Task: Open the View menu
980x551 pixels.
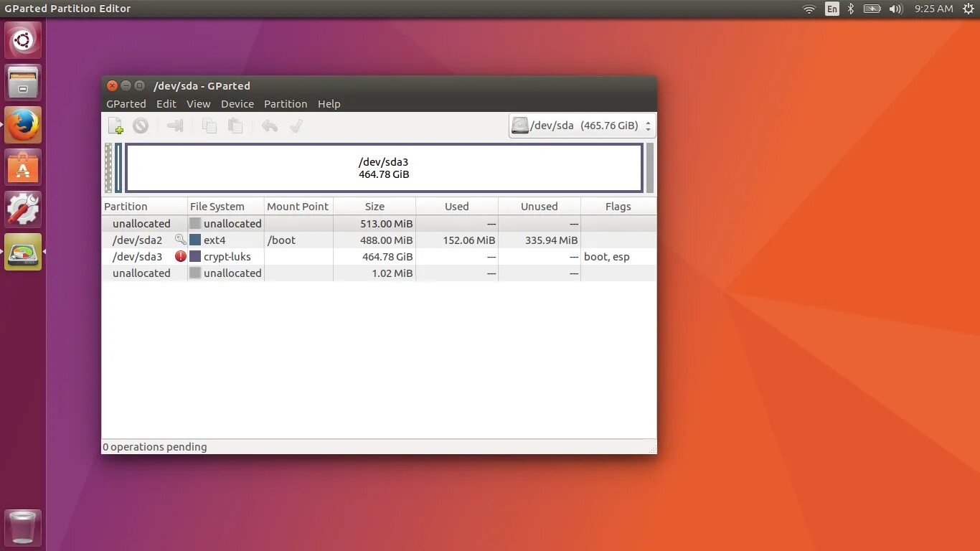Action: 199,104
